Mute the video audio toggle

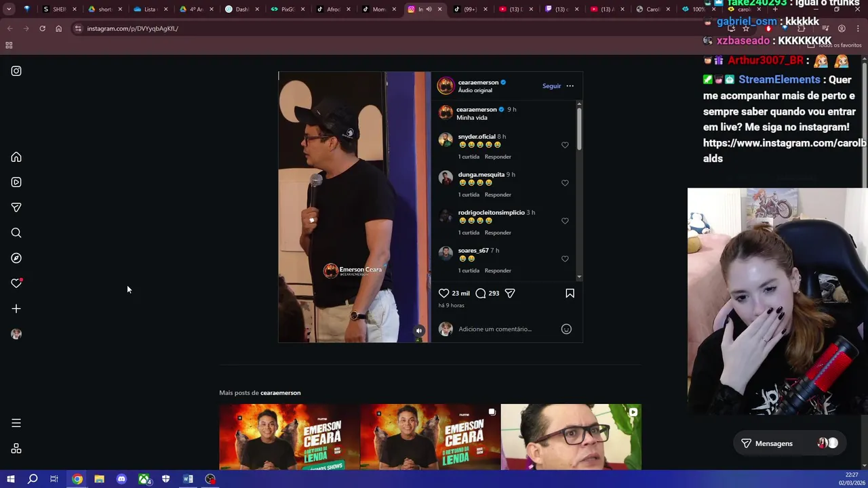419,331
